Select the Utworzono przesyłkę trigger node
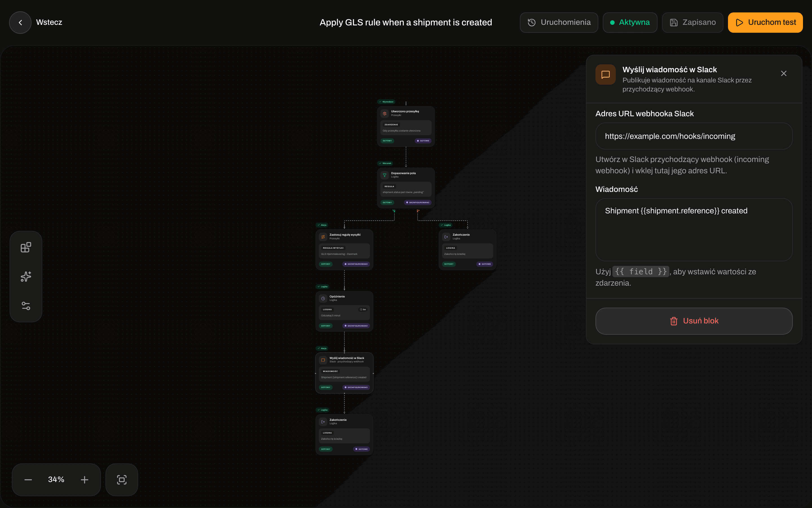This screenshot has height=508, width=812. coord(406,126)
